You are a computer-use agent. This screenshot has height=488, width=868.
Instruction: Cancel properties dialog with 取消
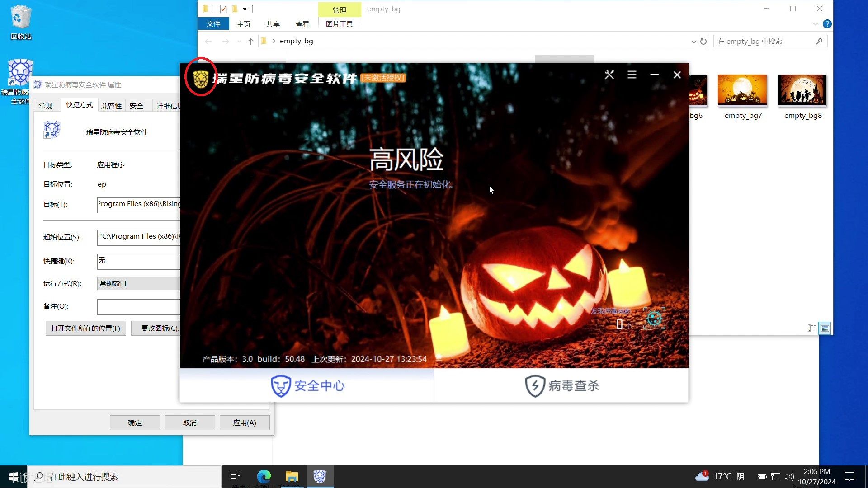pos(190,422)
